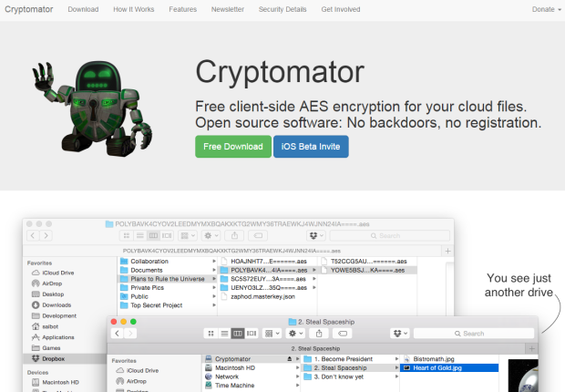Select T52CCG5AU encrypted file

[x=368, y=261]
